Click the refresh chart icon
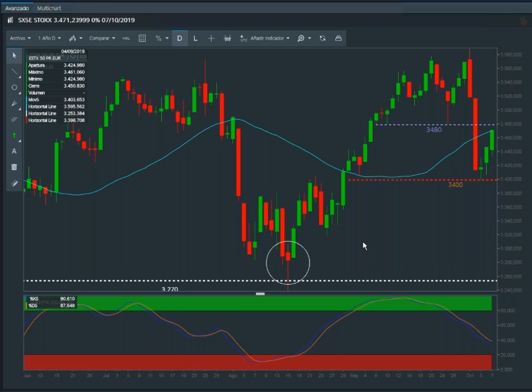532x392 pixels. (322, 38)
